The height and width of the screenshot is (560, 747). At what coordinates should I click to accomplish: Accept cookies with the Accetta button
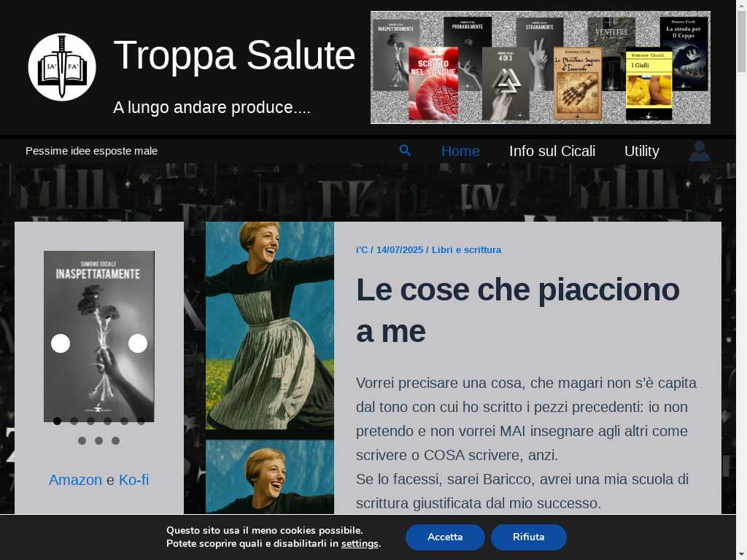click(445, 537)
